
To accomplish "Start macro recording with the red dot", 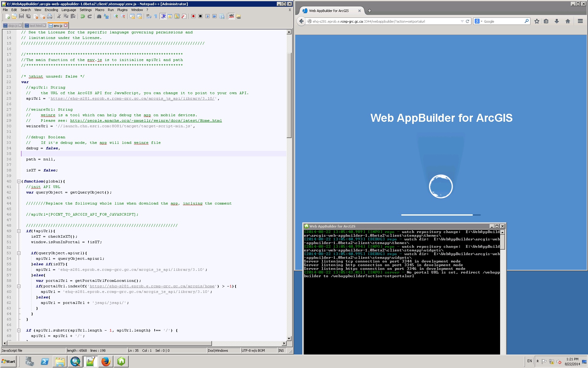I will click(193, 16).
